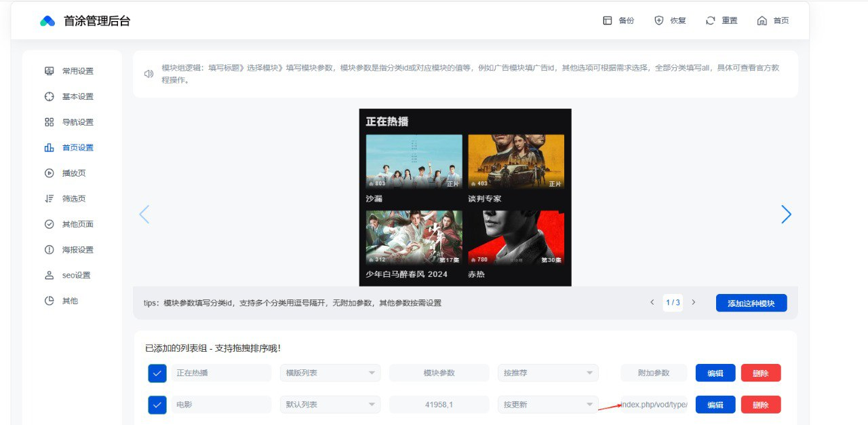Click the 基本设置 sidebar icon
The width and height of the screenshot is (868, 425).
tap(49, 96)
